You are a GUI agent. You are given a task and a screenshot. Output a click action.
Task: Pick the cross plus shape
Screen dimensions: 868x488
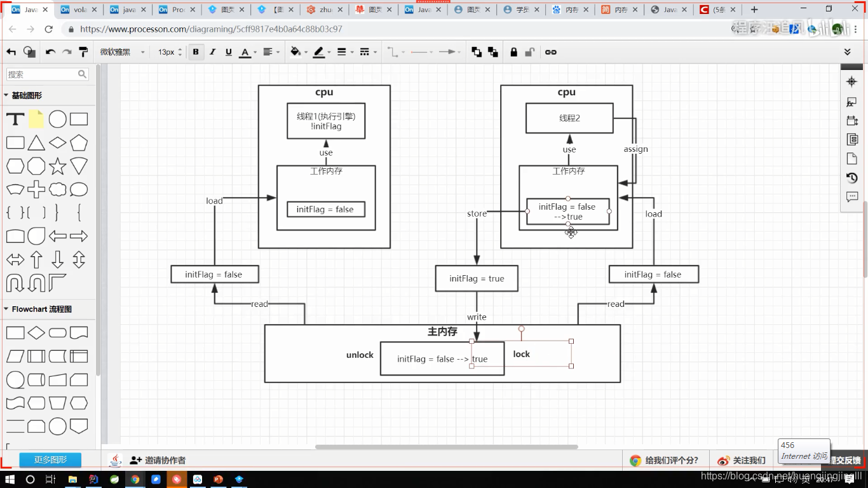point(36,189)
